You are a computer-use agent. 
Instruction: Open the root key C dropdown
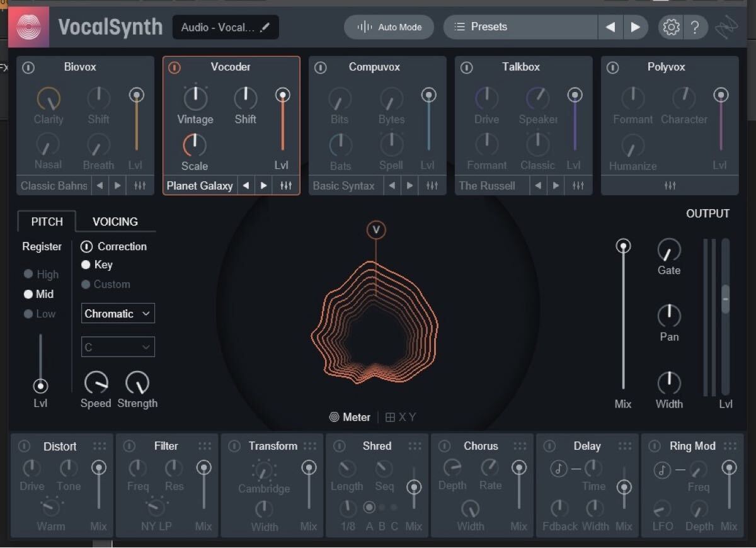(118, 347)
